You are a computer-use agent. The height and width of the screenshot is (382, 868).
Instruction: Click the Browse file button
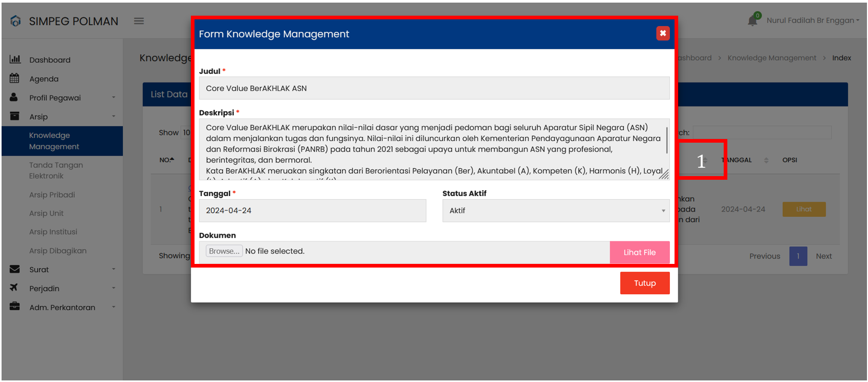coord(224,251)
